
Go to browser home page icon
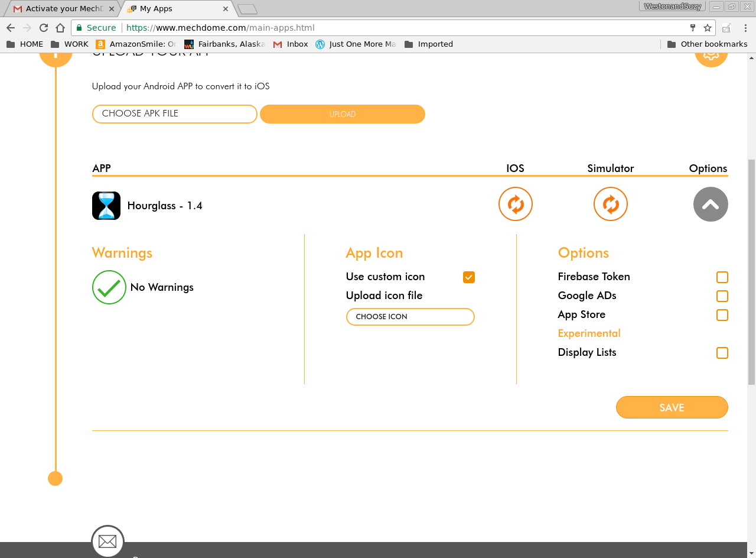[x=60, y=28]
